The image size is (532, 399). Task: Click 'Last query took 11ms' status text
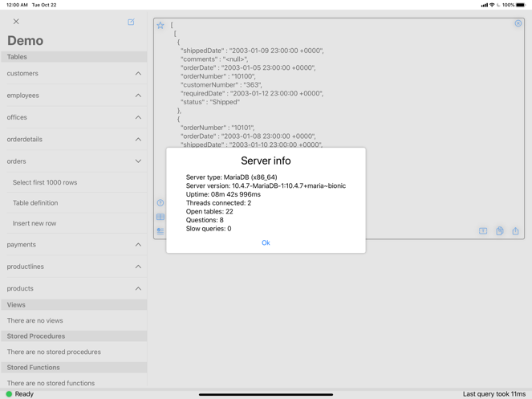point(494,394)
